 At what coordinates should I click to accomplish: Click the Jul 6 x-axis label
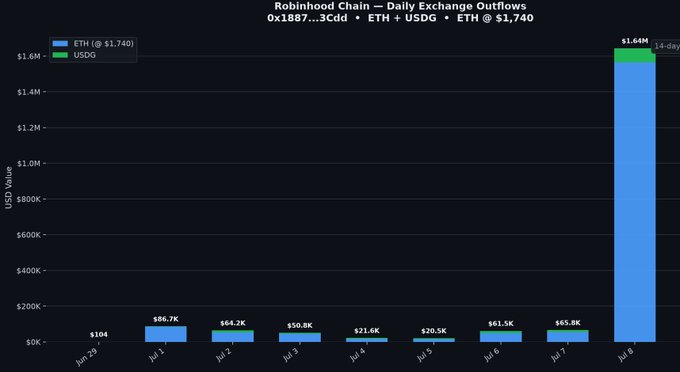(491, 355)
